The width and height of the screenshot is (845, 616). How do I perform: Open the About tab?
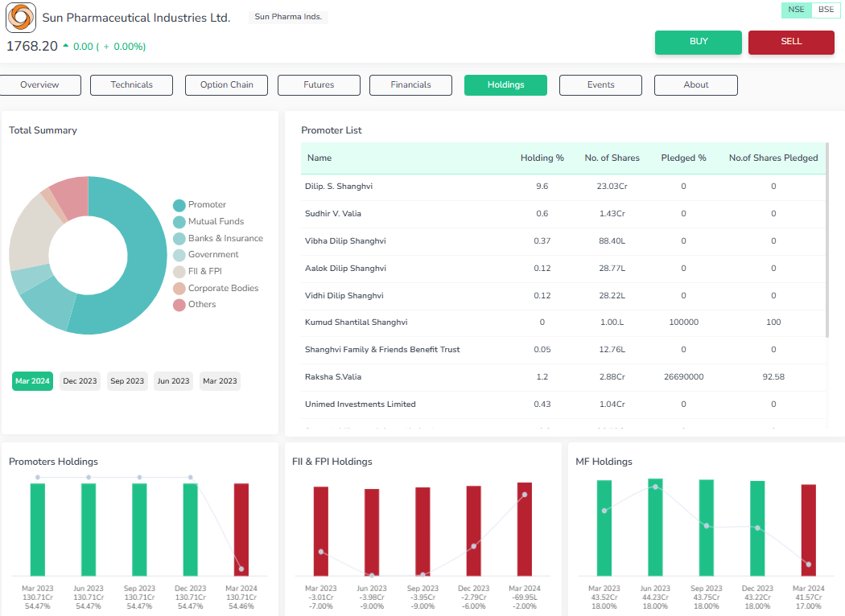pos(696,85)
